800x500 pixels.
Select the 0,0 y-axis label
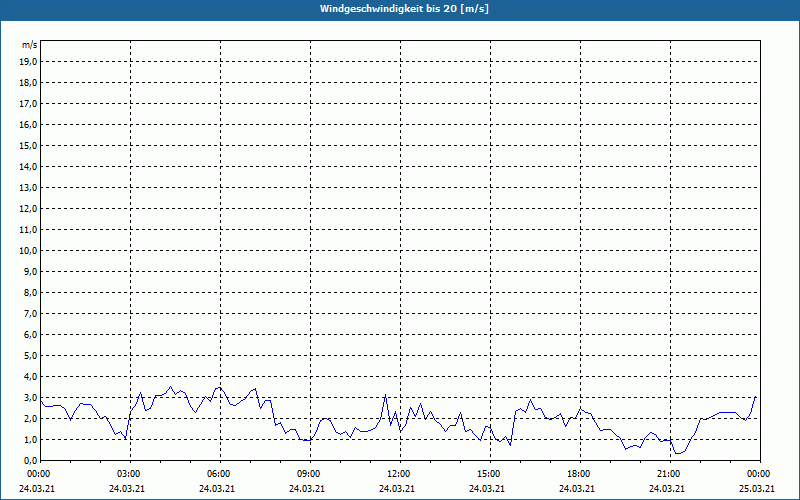click(31, 461)
